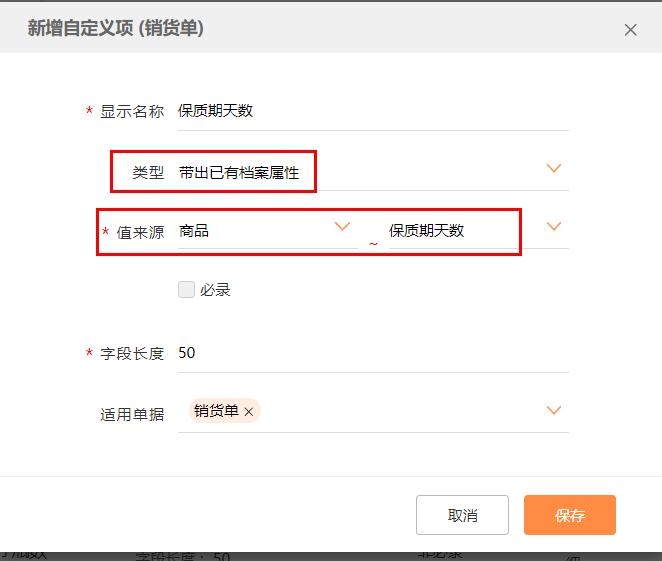Viewport: 662px width, 561px height.
Task: Click the dialog title 新增自定义项 (销货单)
Action: pos(115,29)
